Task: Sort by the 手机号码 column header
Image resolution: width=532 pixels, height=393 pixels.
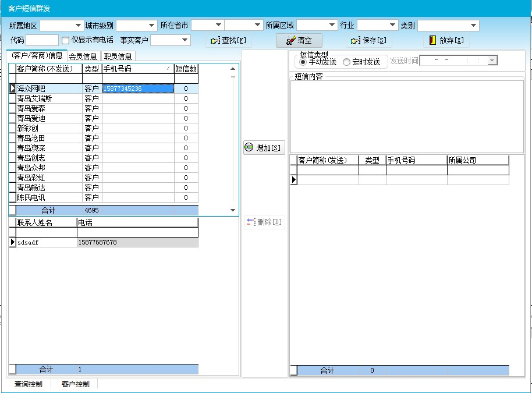Action: pyautogui.click(x=138, y=69)
